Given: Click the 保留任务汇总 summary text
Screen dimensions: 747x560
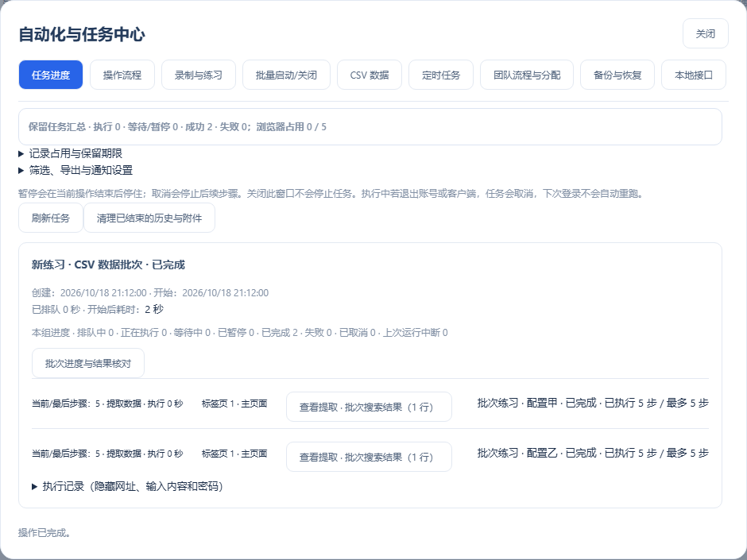Looking at the screenshot, I should pos(177,126).
